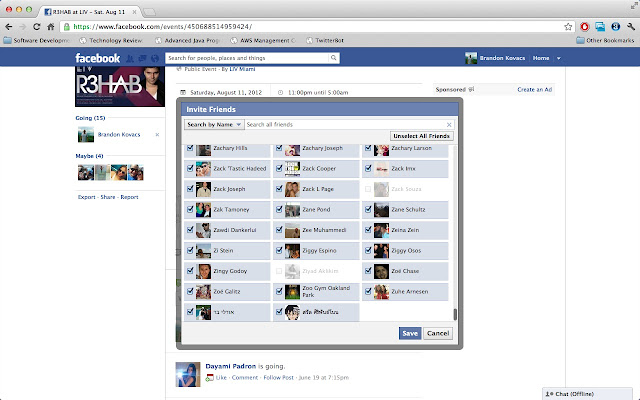Click the dark blue round extension icon

pyautogui.click(x=616, y=27)
